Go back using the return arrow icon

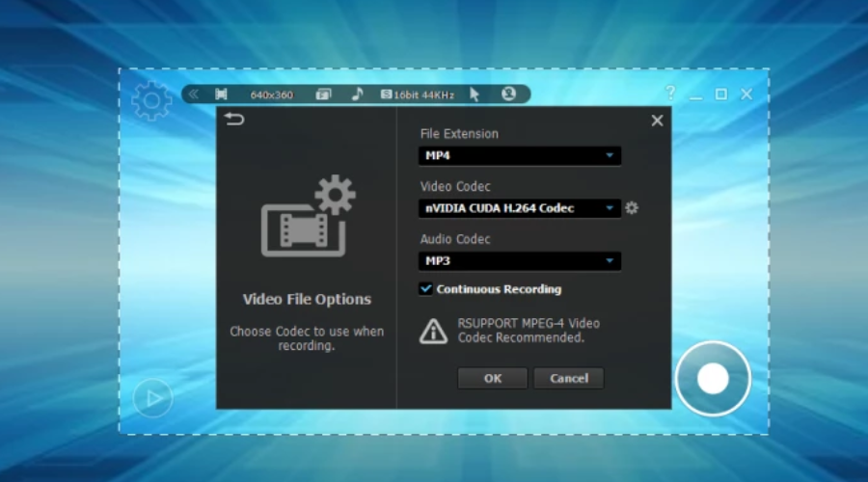pos(234,119)
